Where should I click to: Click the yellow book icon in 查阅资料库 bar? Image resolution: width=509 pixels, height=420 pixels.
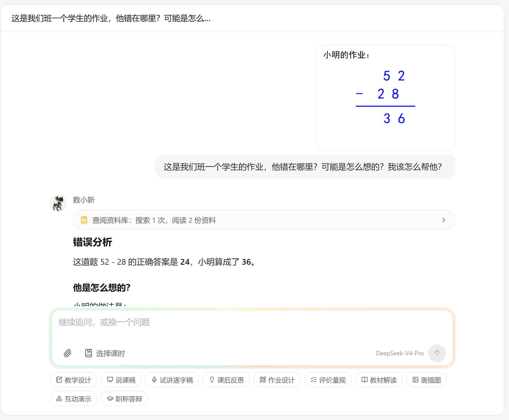[84, 220]
